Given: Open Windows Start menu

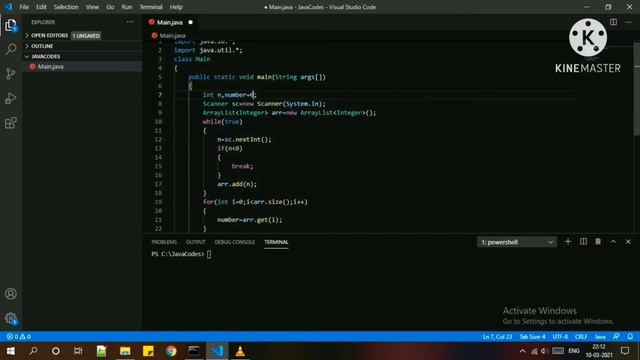Looking at the screenshot, I should click(10, 351).
